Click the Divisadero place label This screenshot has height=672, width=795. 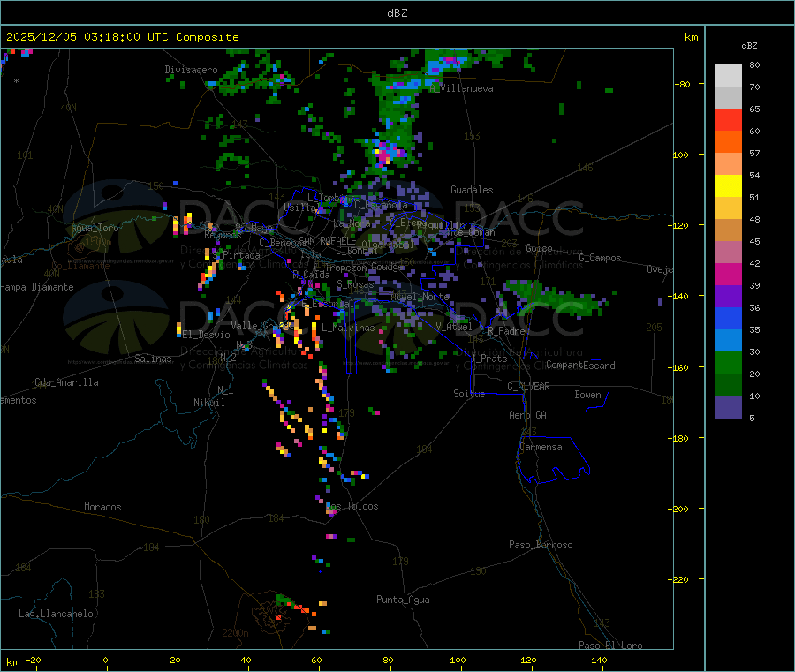tap(191, 70)
